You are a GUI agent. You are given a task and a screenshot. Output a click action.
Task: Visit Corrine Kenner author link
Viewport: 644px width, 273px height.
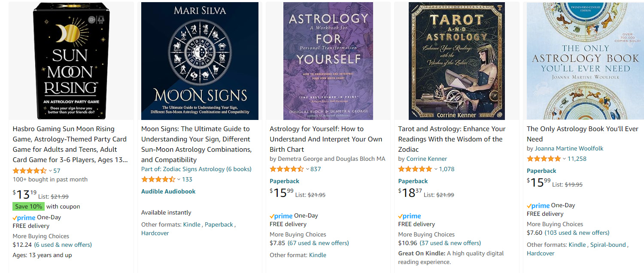coord(426,159)
